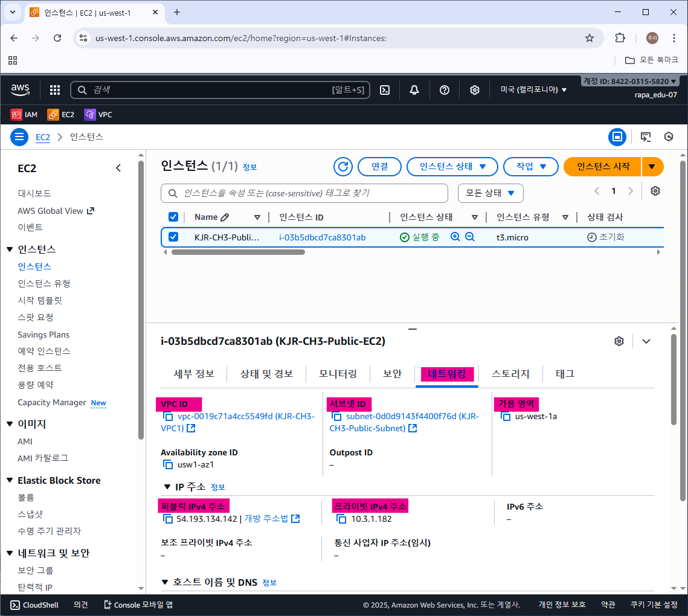Viewport: 688px width, 616px height.
Task: Open the region selector 미국 (캘리포니아)
Action: point(533,90)
